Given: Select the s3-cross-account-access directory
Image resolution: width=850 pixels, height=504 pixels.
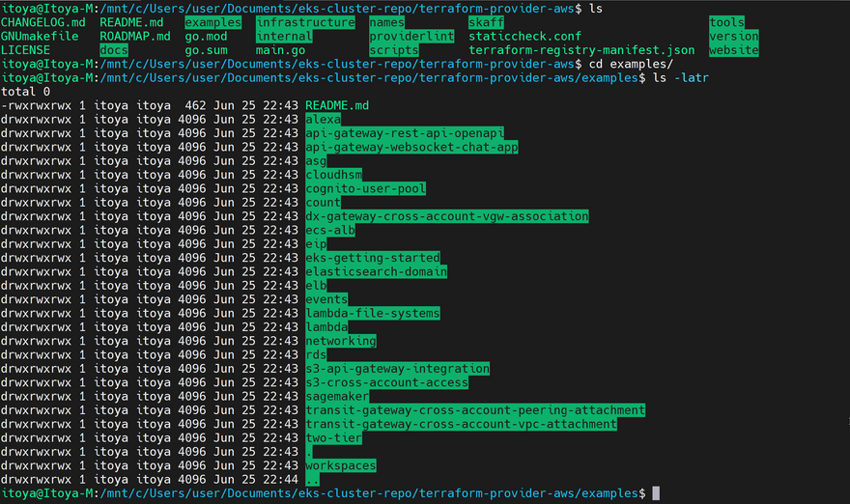Looking at the screenshot, I should click(386, 382).
